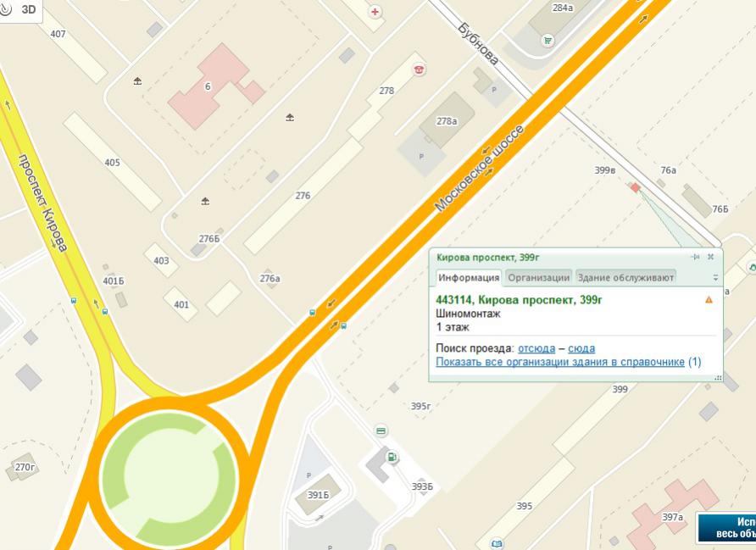Switch to the Организации tab
This screenshot has height=550, width=756.
tap(538, 277)
